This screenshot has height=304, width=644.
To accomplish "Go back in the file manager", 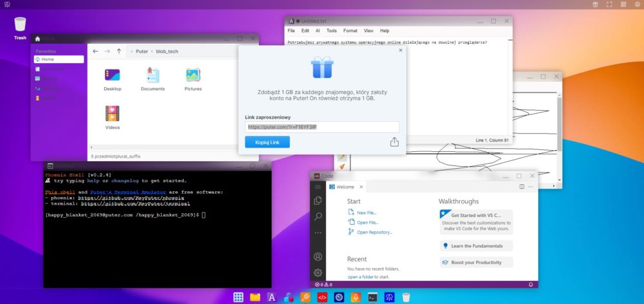I will tap(95, 52).
